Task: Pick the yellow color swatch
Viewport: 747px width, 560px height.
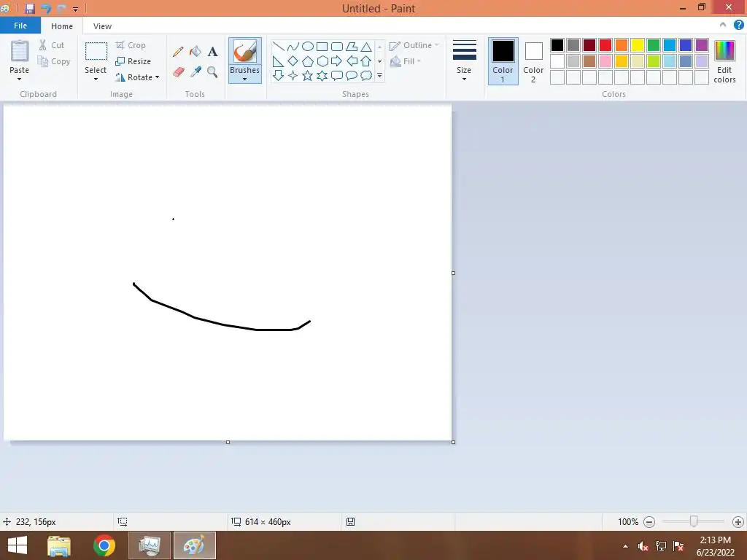Action: pos(638,45)
